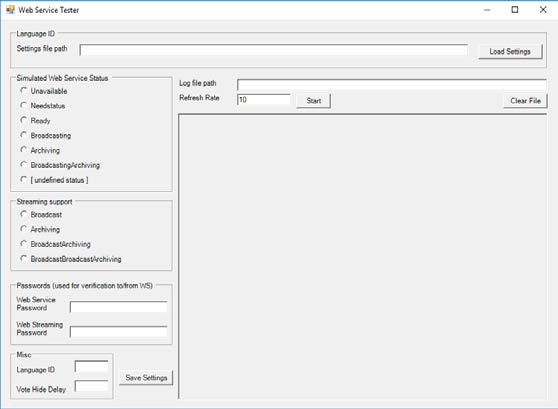Click the Web Service Tester app icon

point(10,10)
